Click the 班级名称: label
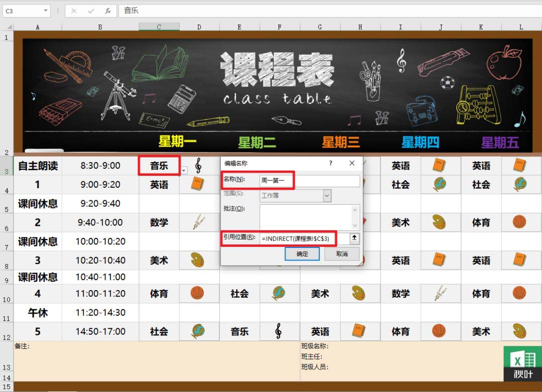This screenshot has height=392, width=542. coord(315,346)
